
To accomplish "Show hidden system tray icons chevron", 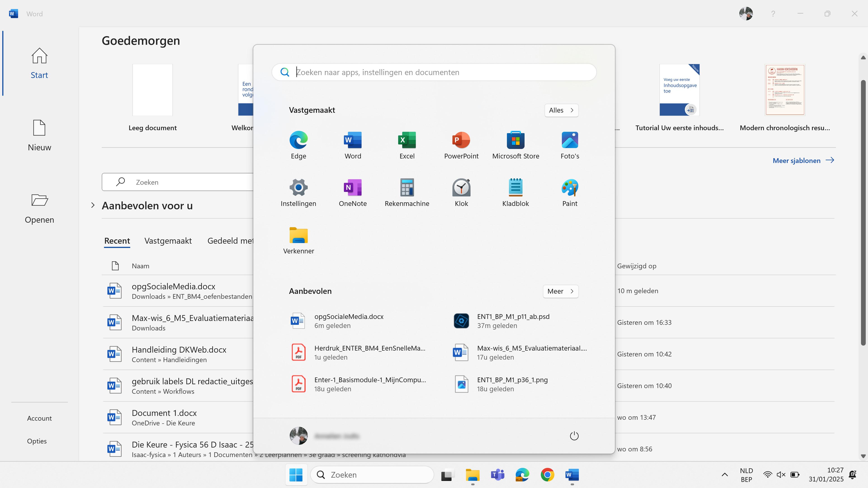I will [x=724, y=475].
